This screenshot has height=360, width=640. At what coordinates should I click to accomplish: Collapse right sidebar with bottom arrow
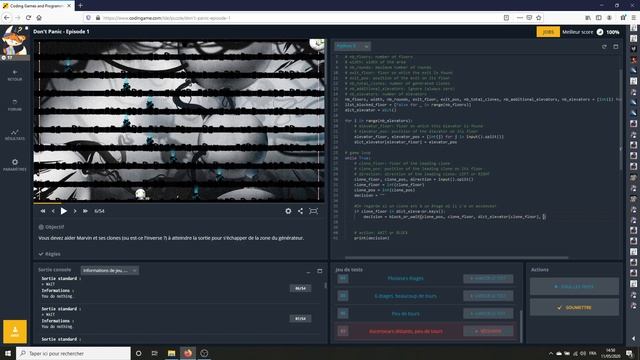(x=633, y=338)
